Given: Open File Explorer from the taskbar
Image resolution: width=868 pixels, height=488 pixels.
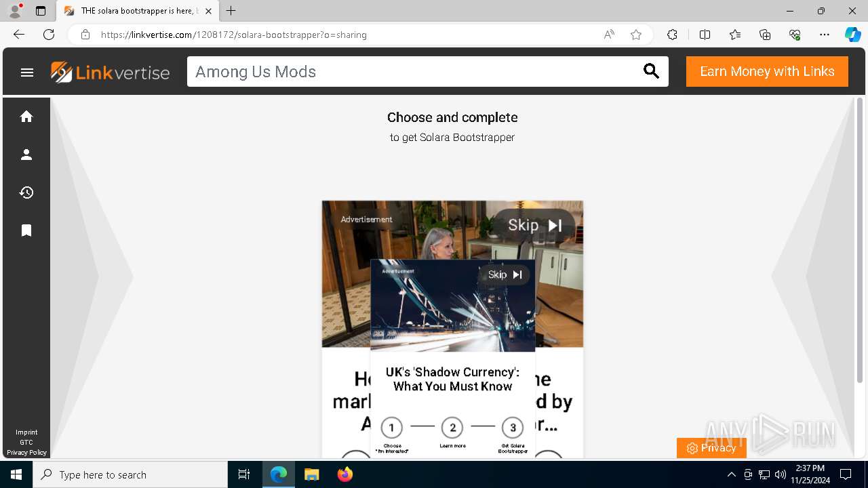Looking at the screenshot, I should 311,474.
